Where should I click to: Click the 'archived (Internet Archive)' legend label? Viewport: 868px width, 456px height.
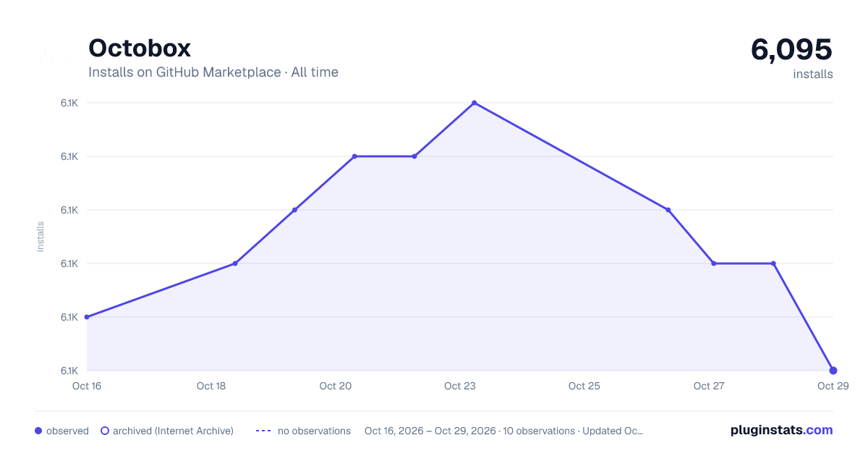click(x=173, y=431)
